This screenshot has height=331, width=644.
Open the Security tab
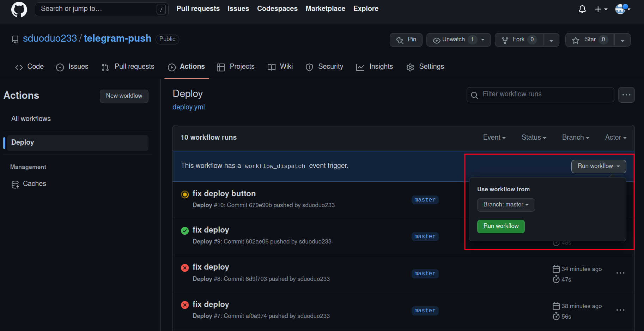click(x=324, y=67)
